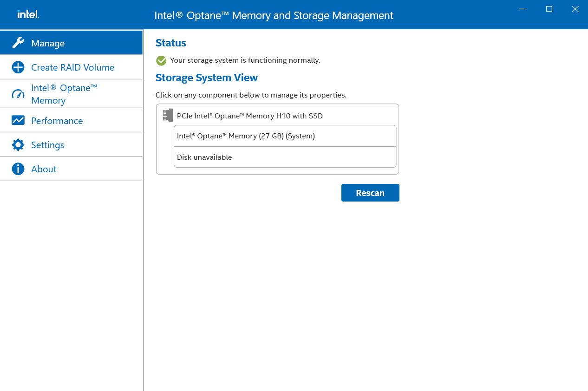Click the window maximize button

(549, 9)
